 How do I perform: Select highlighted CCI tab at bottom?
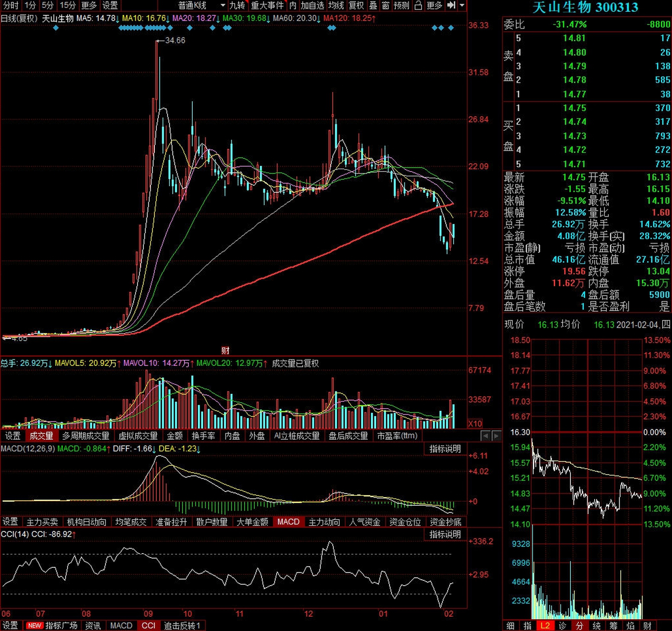pyautogui.click(x=148, y=626)
